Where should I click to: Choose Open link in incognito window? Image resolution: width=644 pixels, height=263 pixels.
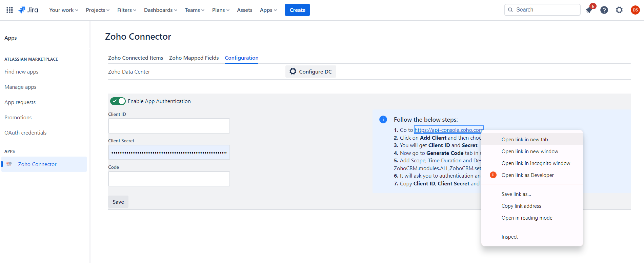point(532,163)
